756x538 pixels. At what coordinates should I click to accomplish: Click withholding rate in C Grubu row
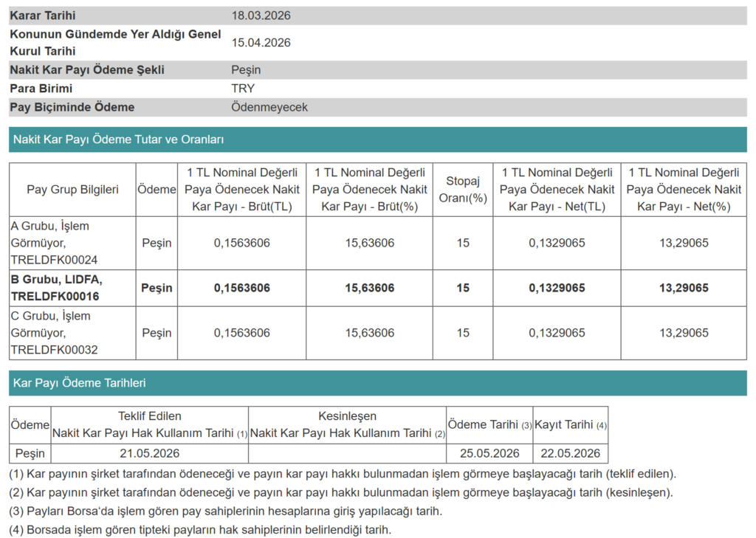(x=463, y=333)
